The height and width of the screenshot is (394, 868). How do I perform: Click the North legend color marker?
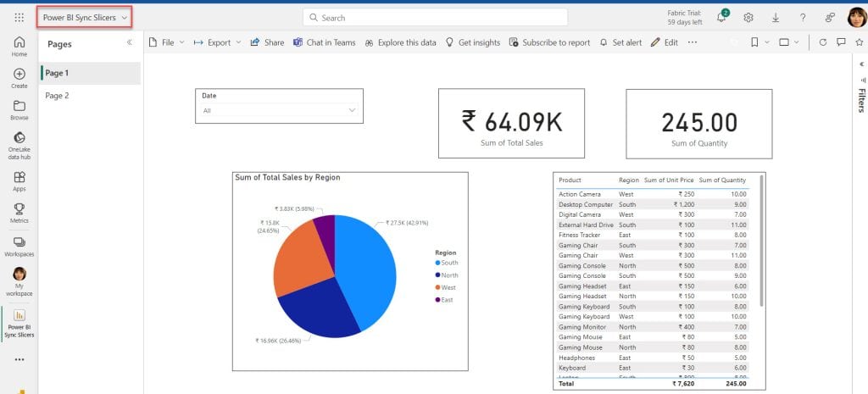coord(438,275)
